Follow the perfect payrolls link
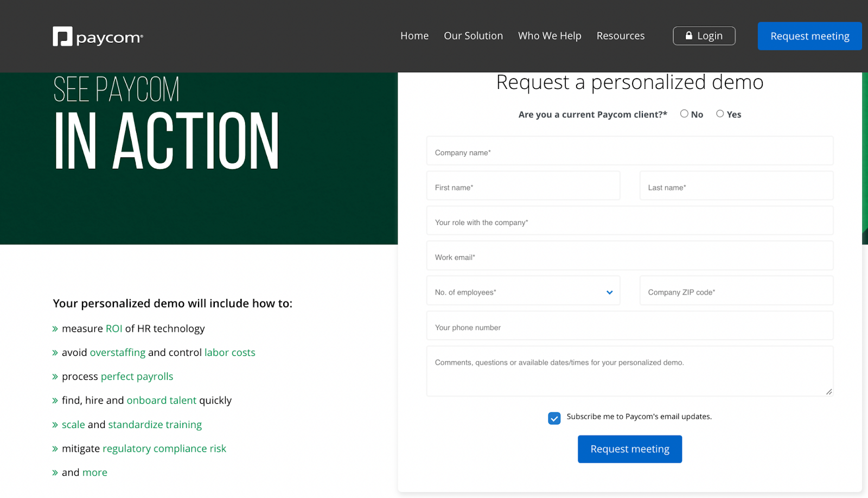Viewport: 868px width, 498px height. tap(137, 376)
